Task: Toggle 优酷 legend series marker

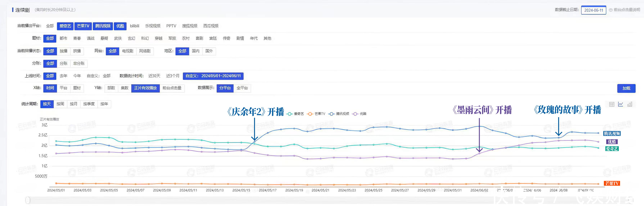Action: (x=355, y=114)
